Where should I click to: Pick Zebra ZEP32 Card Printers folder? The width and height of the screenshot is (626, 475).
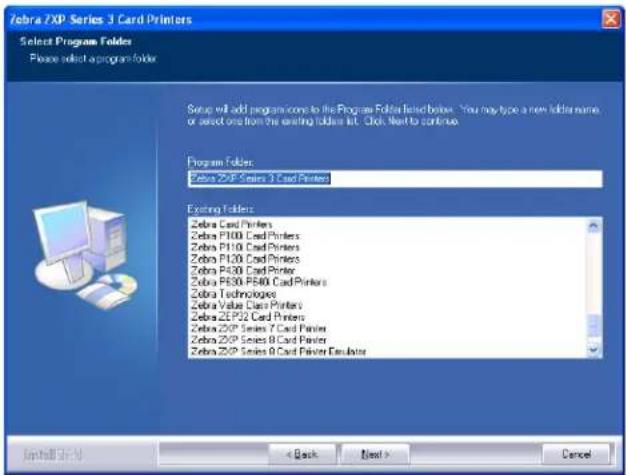248,317
